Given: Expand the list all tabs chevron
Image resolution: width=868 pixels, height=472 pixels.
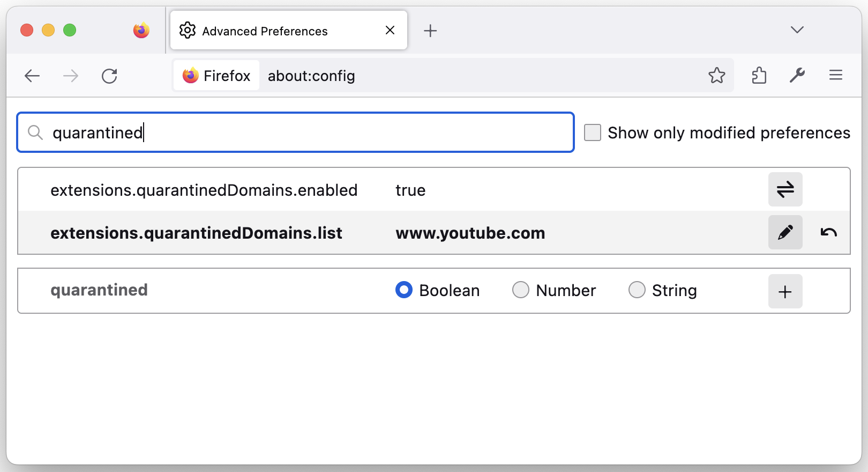Looking at the screenshot, I should point(797,29).
